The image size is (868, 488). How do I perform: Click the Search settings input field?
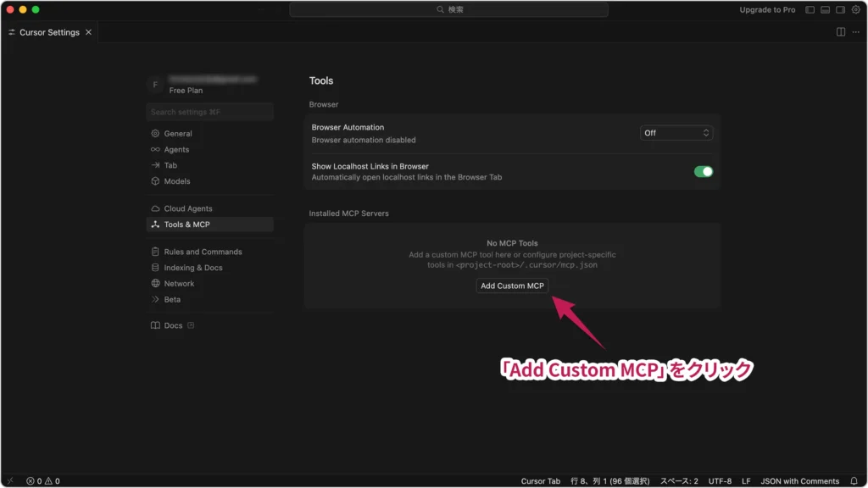pyautogui.click(x=209, y=111)
